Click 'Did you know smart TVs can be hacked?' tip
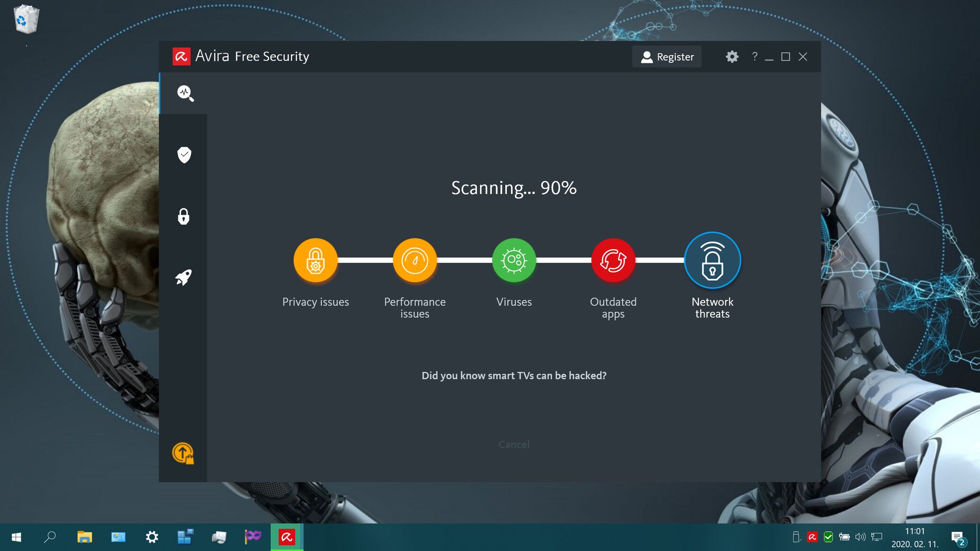This screenshot has width=980, height=551. tap(514, 376)
